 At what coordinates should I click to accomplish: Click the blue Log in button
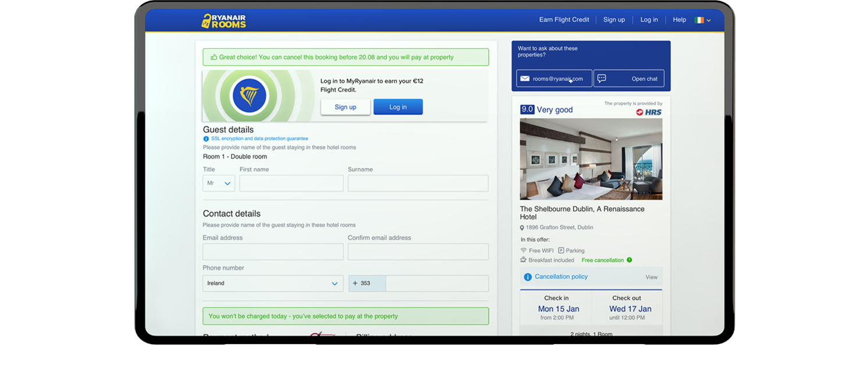coord(398,107)
